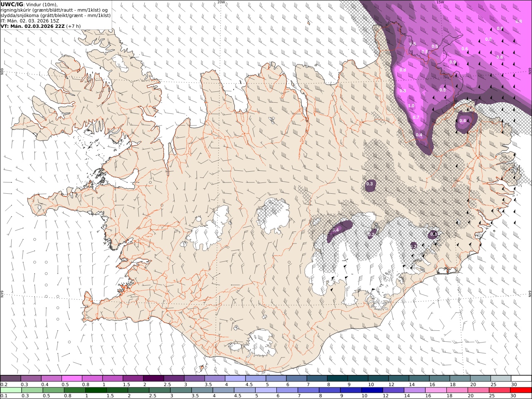Click the 7 blue swatch in lower rain scale
The width and height of the screenshot is (532, 399).
pyautogui.click(x=308, y=390)
